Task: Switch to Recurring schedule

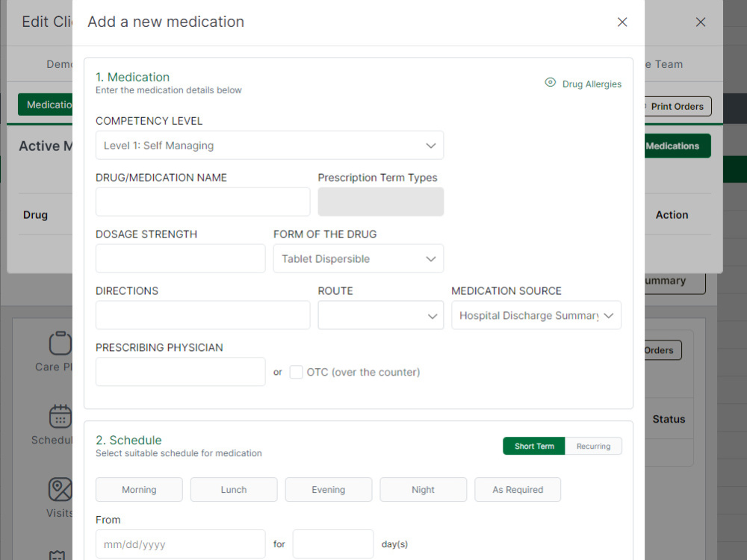Action: pos(593,447)
